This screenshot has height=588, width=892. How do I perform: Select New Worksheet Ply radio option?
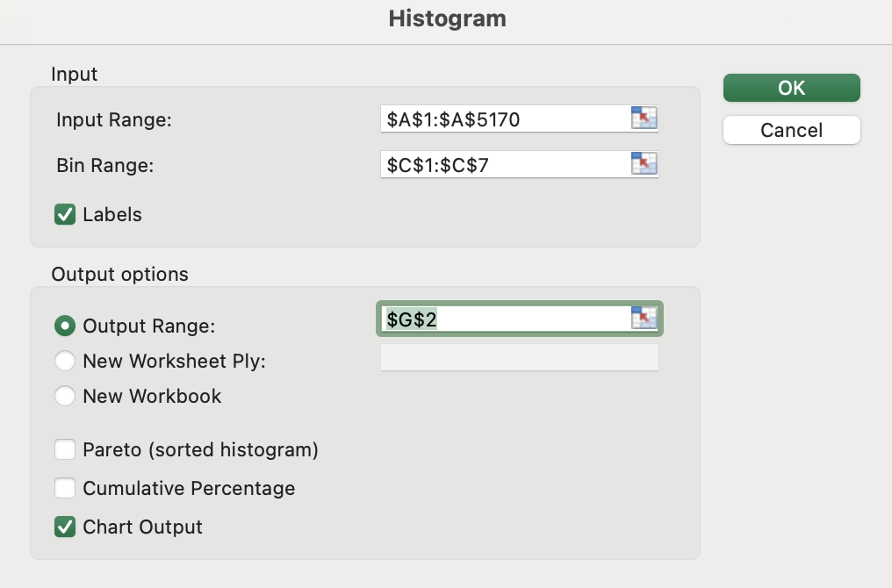coord(65,361)
